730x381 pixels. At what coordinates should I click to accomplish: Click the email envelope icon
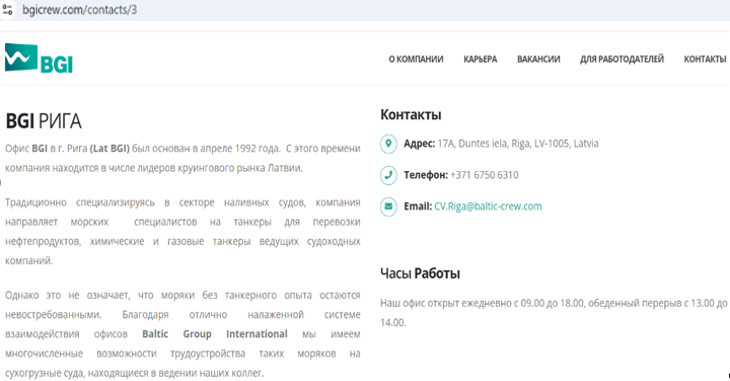coord(388,206)
